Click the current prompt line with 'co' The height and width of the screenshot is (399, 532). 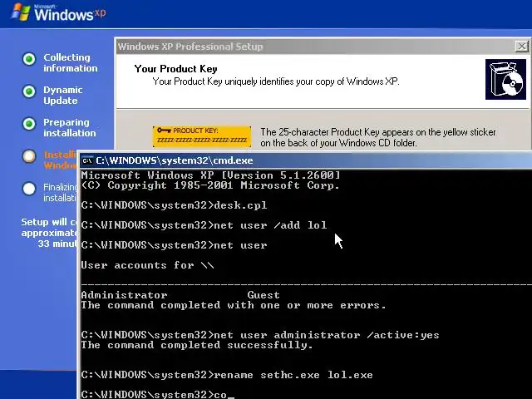[158, 395]
